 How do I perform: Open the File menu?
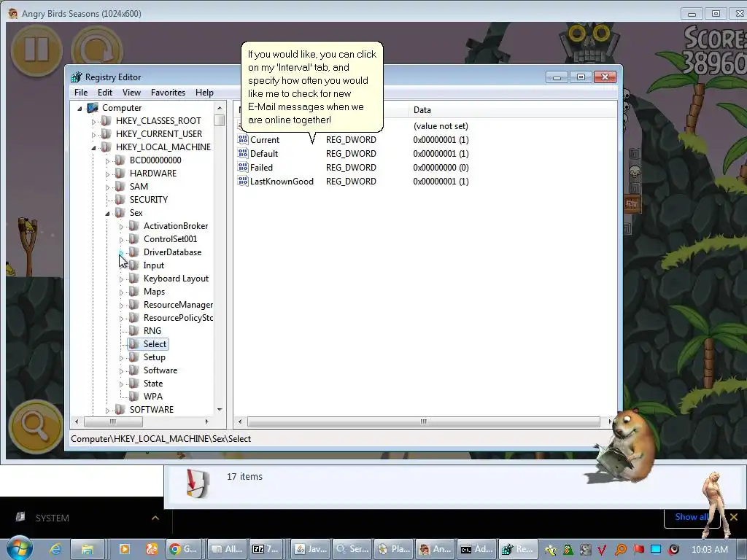[81, 93]
